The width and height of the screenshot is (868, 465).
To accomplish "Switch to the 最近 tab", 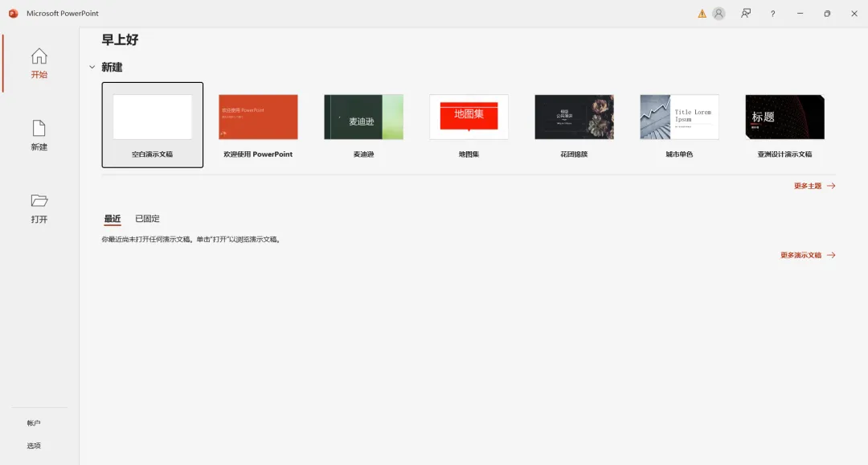I will coord(113,219).
